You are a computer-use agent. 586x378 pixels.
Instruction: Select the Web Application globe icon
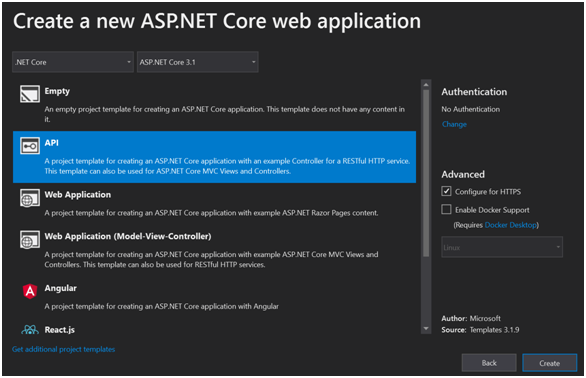(30, 198)
